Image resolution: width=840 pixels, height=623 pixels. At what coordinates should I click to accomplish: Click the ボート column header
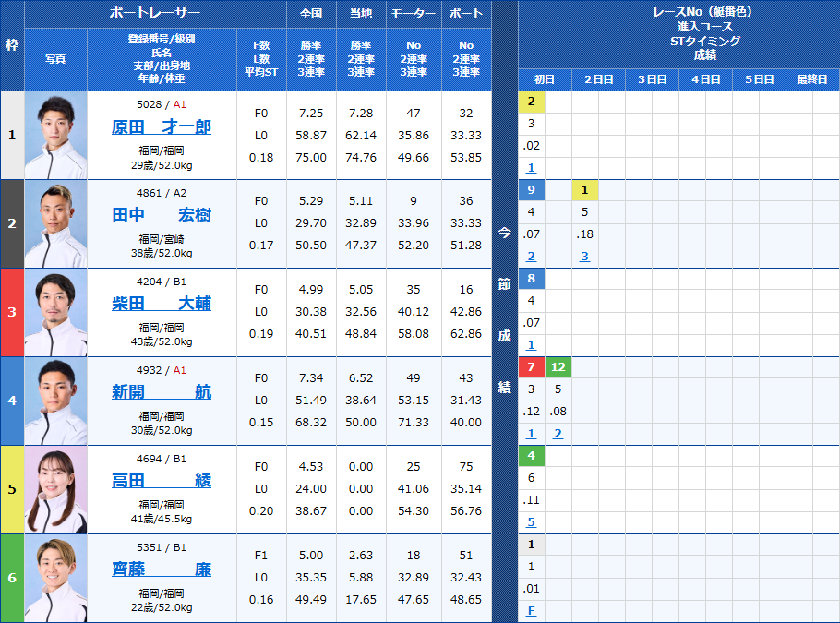pos(466,14)
